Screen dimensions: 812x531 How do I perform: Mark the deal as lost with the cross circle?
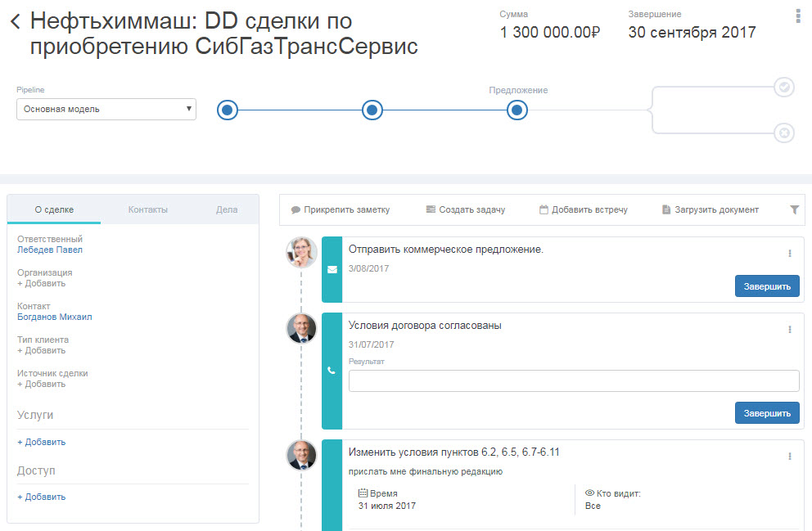pyautogui.click(x=784, y=133)
